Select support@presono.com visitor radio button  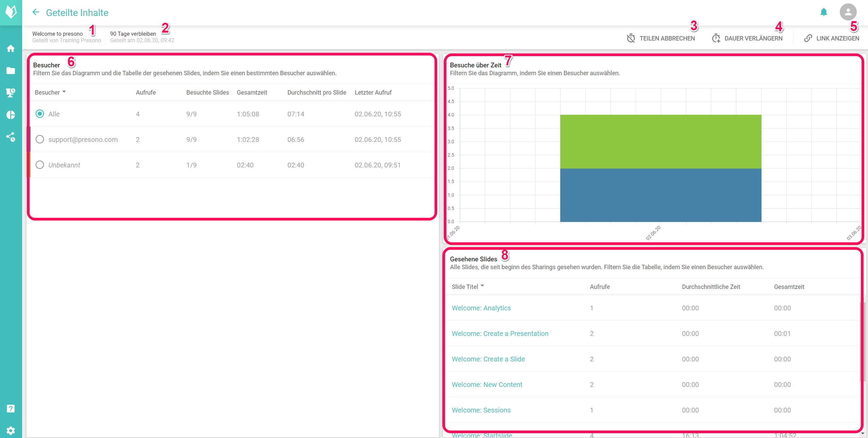[40, 140]
